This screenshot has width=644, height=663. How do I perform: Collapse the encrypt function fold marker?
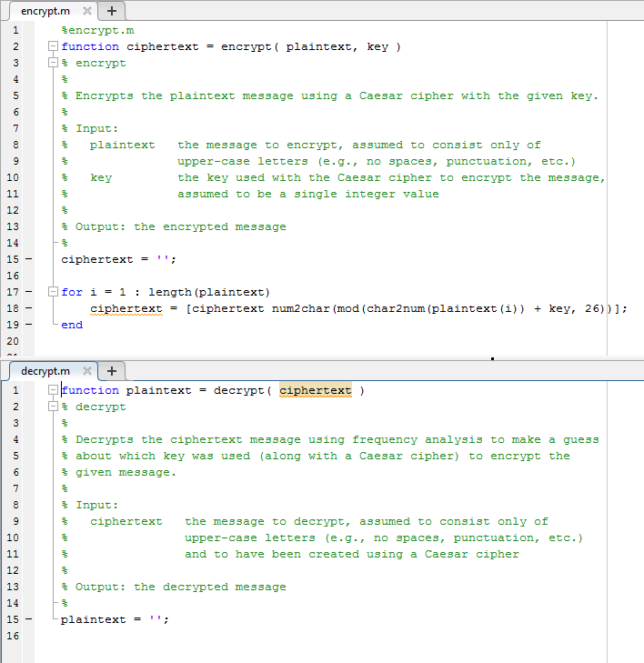click(x=53, y=46)
